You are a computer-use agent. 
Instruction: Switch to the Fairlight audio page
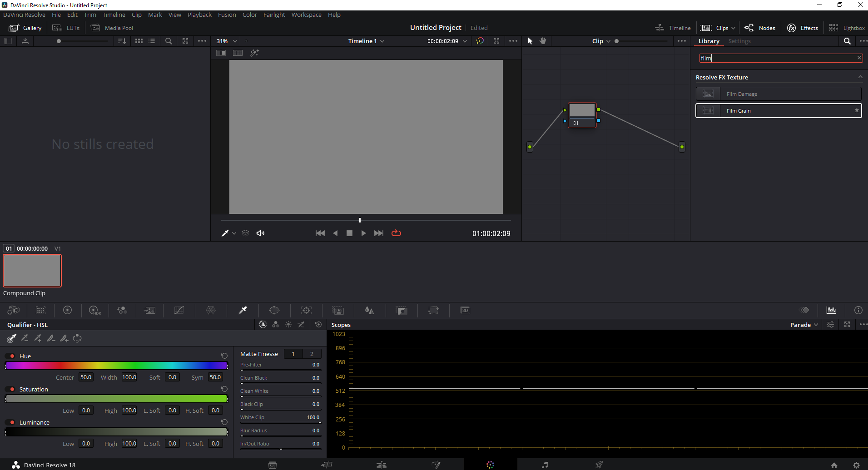[x=544, y=464]
